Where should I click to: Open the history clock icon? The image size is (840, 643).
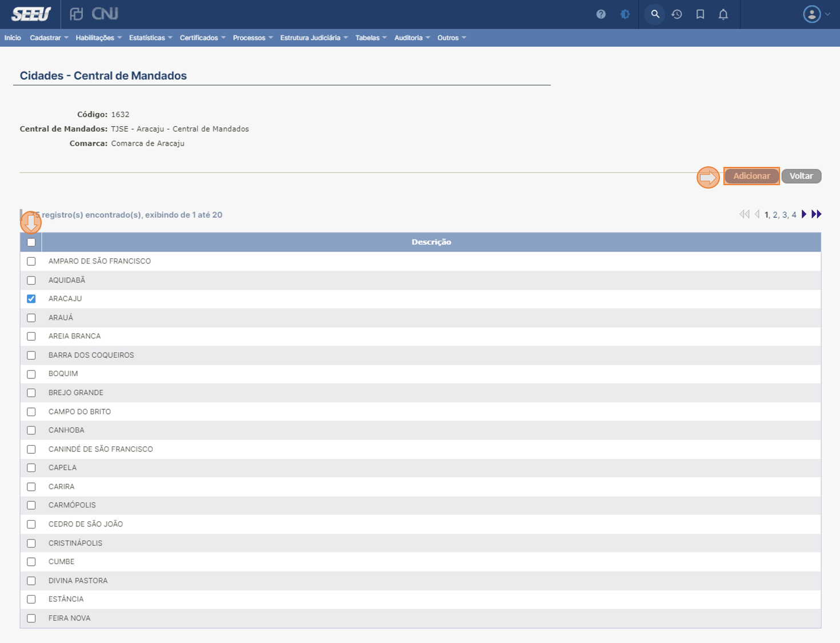click(677, 14)
